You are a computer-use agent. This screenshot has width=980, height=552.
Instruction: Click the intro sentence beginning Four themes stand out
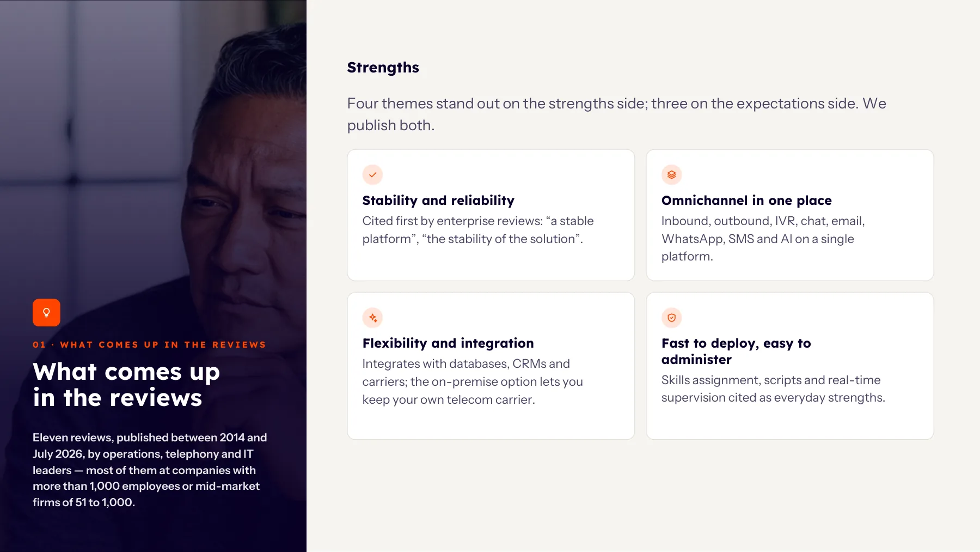point(617,114)
